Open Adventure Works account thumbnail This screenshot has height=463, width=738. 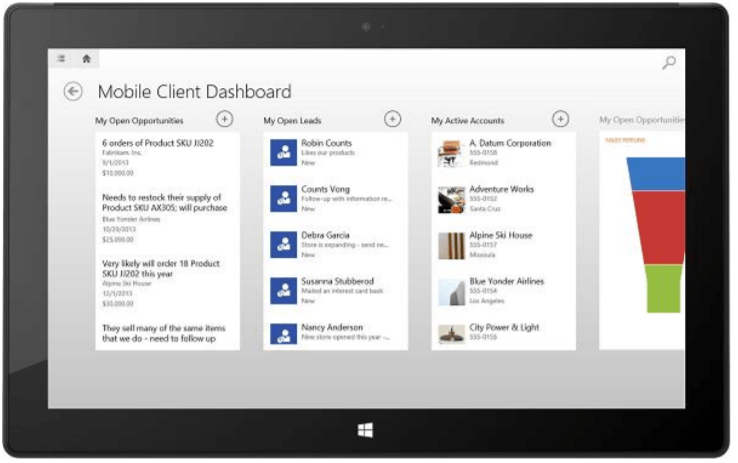click(451, 199)
